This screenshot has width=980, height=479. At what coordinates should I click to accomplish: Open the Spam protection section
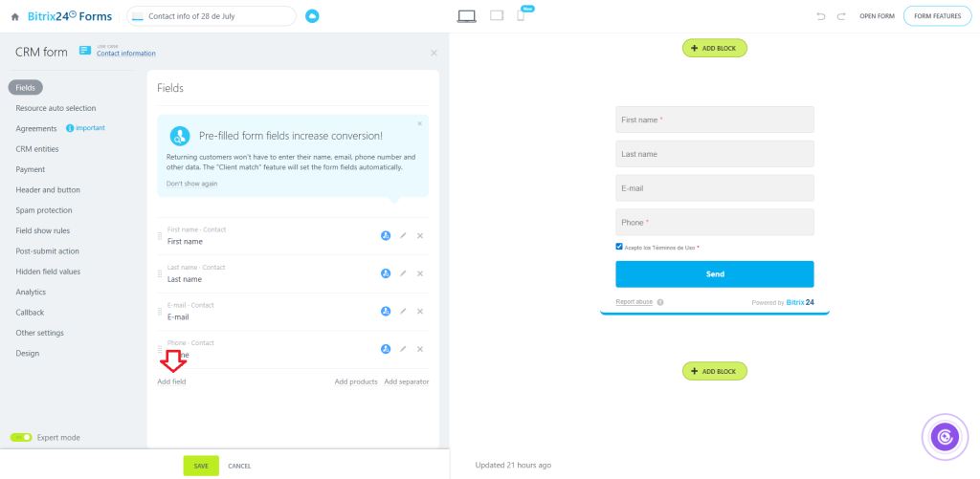(44, 210)
